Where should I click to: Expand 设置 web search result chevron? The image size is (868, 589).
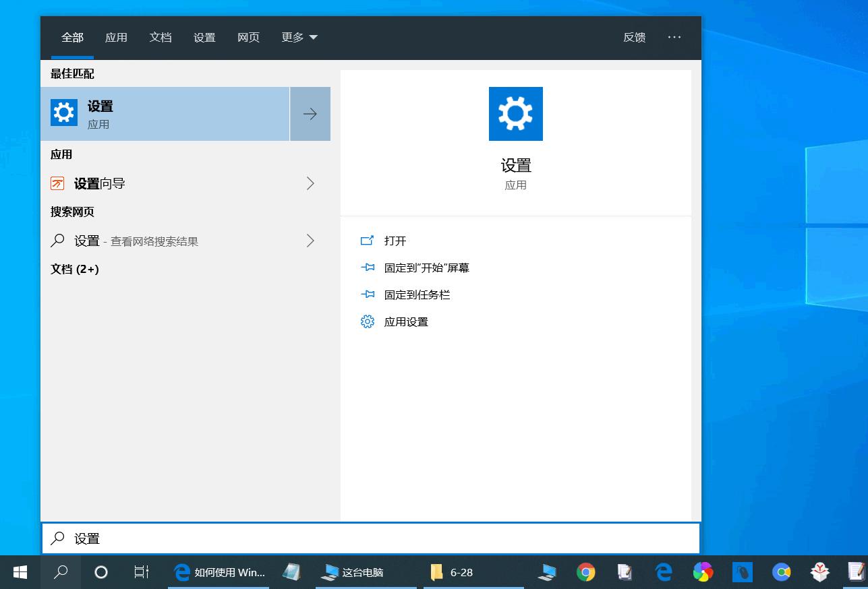tap(310, 241)
